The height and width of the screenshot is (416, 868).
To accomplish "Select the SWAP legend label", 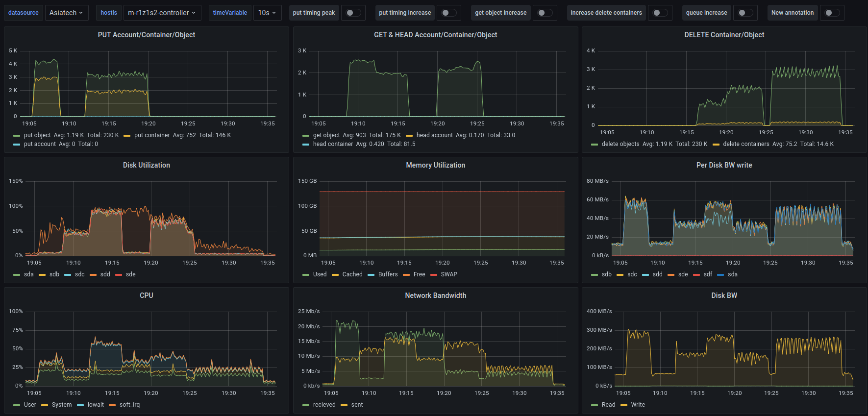I will pyautogui.click(x=448, y=274).
